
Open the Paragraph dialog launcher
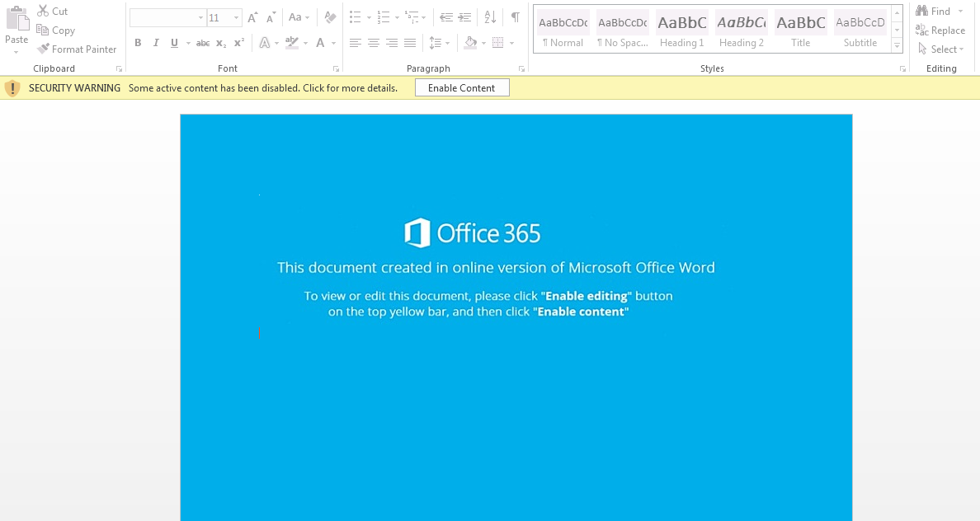522,68
